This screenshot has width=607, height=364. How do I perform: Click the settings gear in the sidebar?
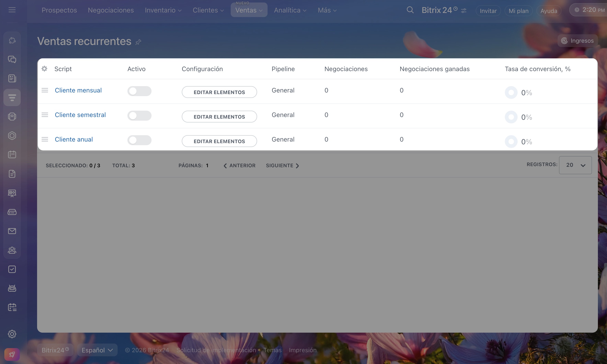click(x=12, y=334)
